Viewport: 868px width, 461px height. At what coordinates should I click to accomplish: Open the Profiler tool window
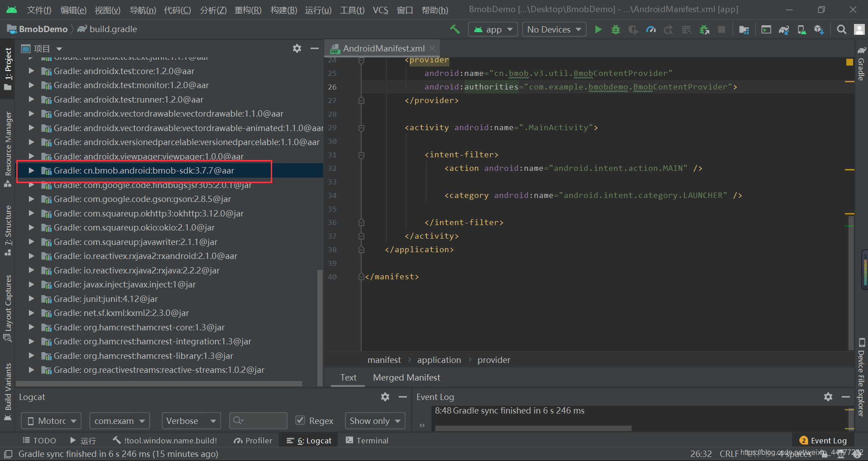253,440
